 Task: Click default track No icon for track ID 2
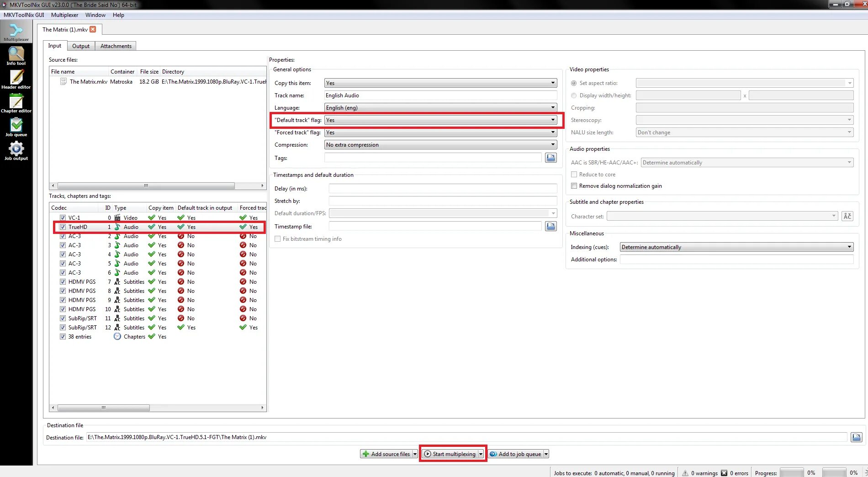pyautogui.click(x=181, y=236)
